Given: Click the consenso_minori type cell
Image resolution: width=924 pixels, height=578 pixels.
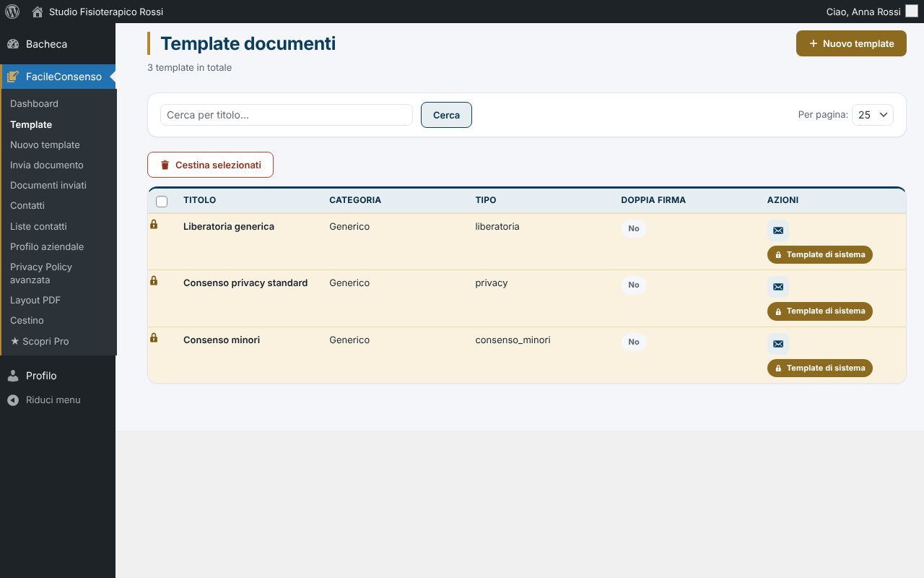Looking at the screenshot, I should click(x=513, y=340).
